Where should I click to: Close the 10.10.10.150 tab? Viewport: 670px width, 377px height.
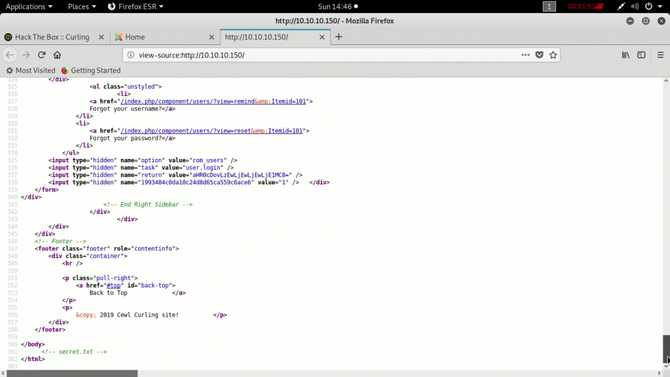coord(322,37)
